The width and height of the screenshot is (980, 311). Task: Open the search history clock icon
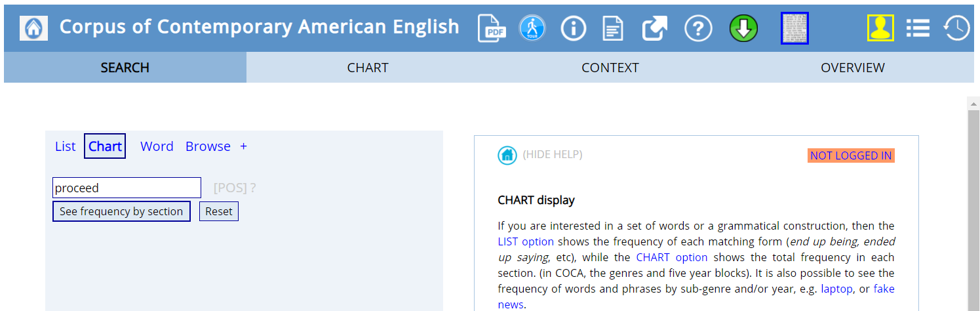tap(956, 28)
